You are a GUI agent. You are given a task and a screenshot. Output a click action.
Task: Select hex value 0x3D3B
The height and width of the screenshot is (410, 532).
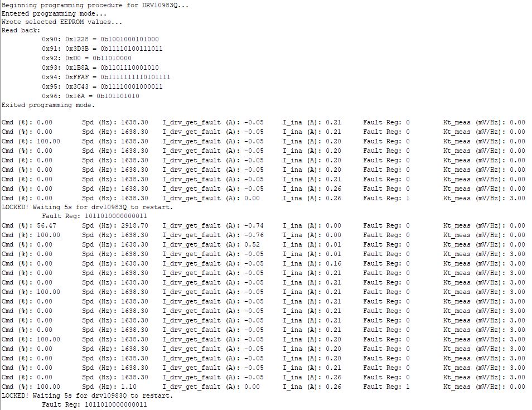click(x=77, y=49)
